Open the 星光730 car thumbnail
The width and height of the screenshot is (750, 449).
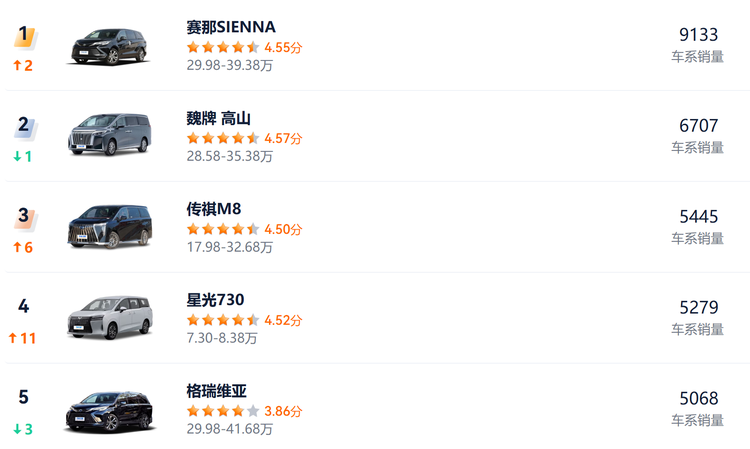pos(109,318)
